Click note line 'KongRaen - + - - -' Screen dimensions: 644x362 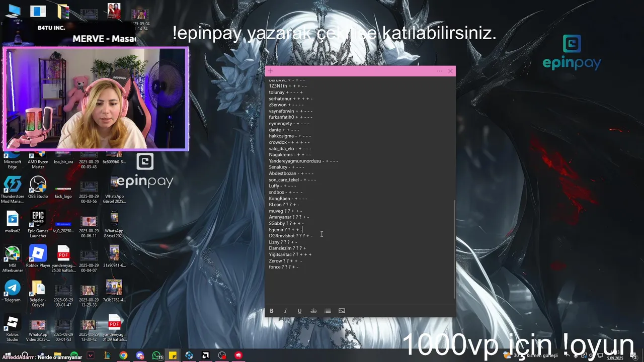point(288,199)
